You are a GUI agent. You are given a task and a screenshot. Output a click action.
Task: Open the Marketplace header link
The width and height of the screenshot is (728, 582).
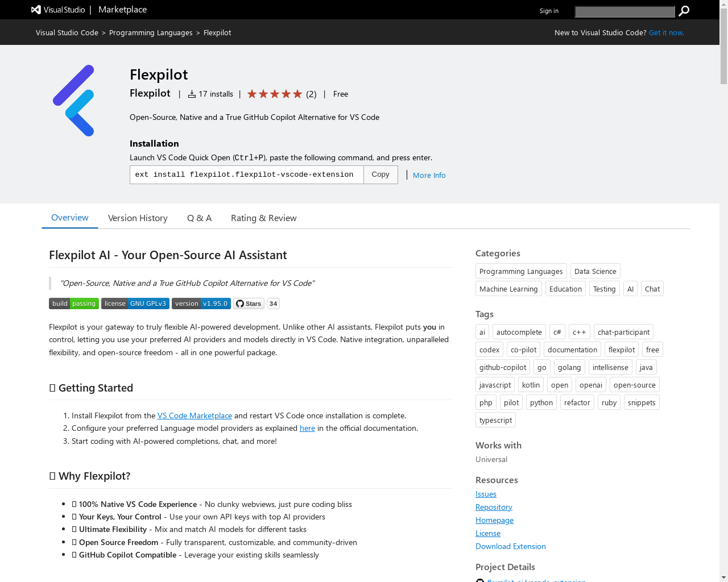click(122, 10)
